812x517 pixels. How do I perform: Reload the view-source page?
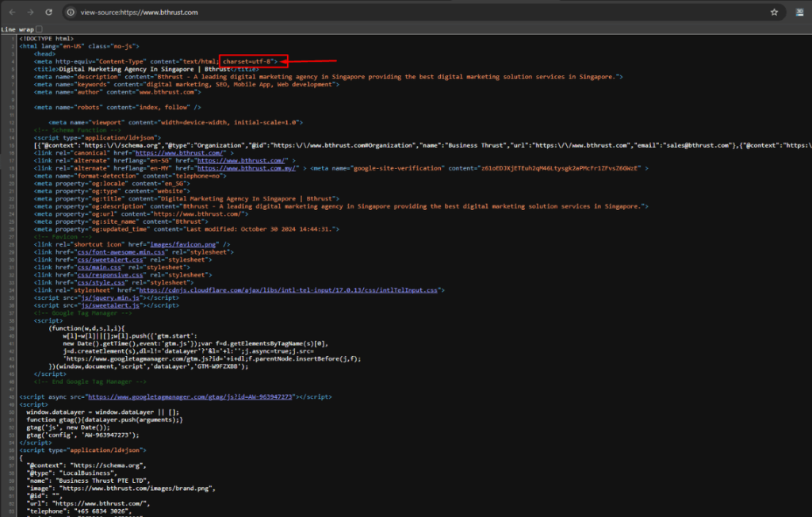[x=48, y=13]
